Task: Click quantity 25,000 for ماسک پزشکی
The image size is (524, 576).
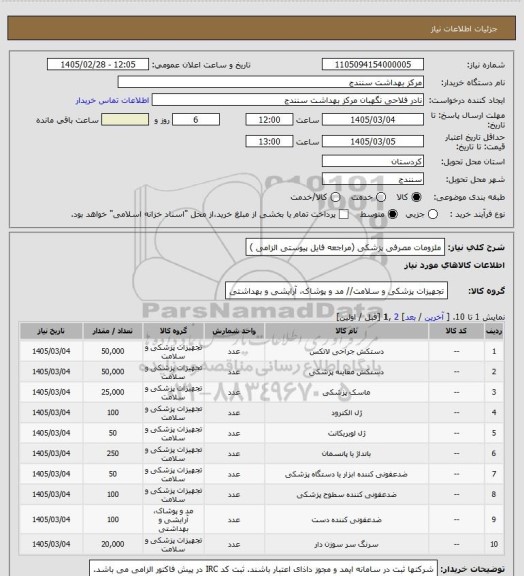Action: [112, 392]
